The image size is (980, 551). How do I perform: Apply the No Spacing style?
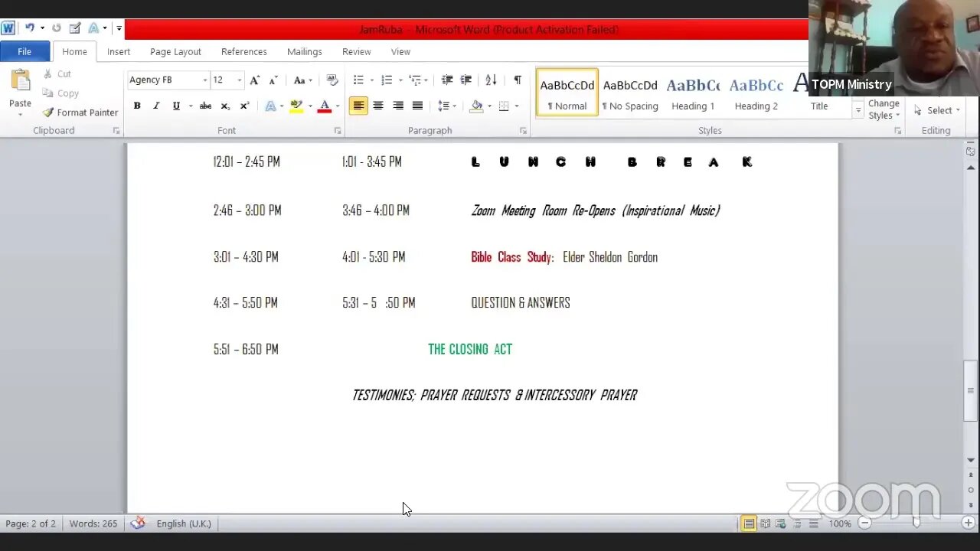630,93
